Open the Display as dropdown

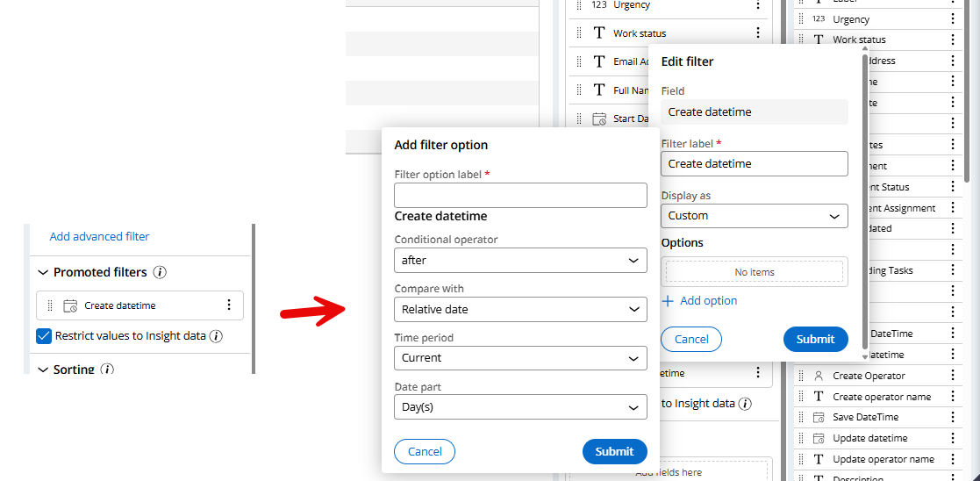click(754, 216)
